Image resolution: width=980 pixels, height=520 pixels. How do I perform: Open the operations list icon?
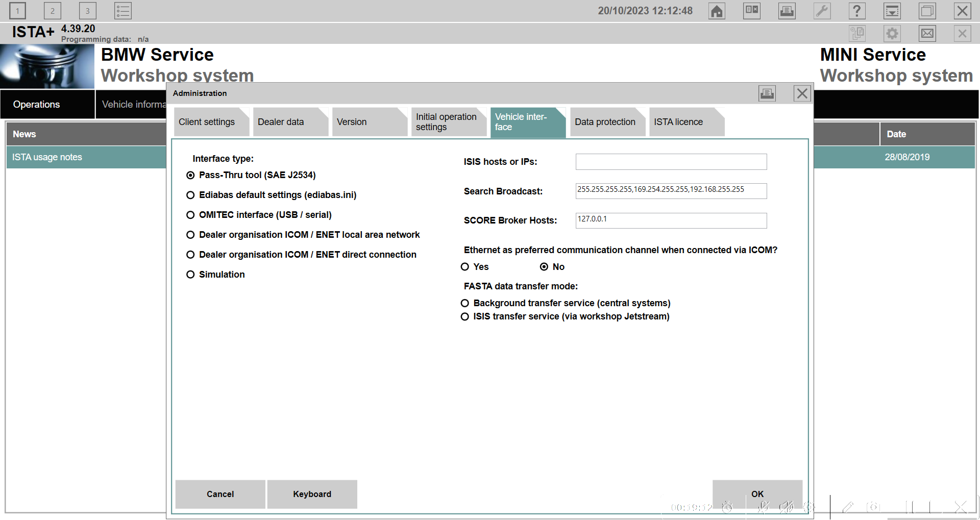(122, 11)
